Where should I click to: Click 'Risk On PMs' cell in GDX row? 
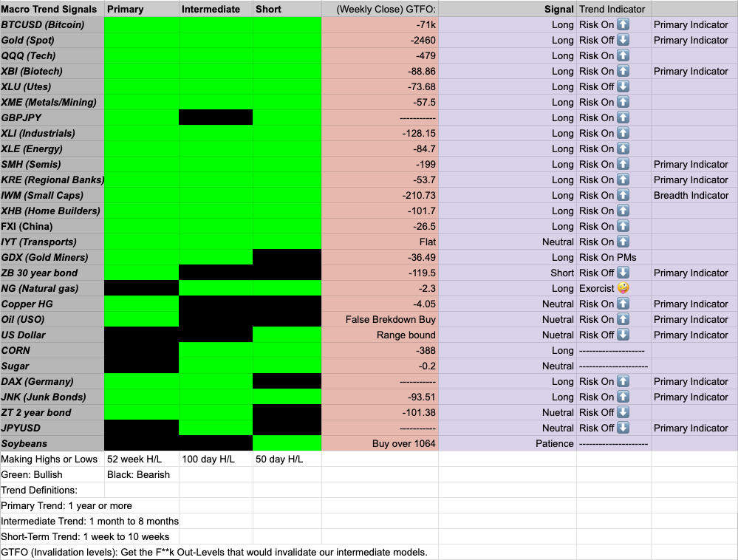click(614, 257)
